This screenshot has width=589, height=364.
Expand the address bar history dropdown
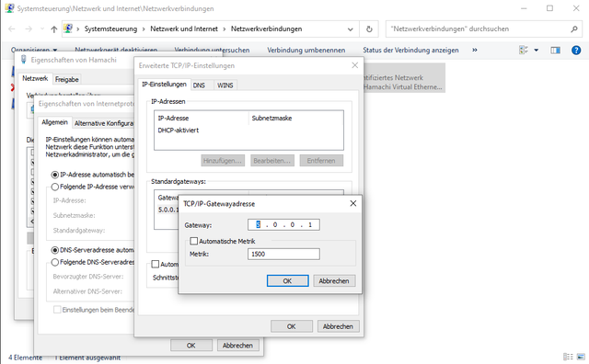point(350,29)
